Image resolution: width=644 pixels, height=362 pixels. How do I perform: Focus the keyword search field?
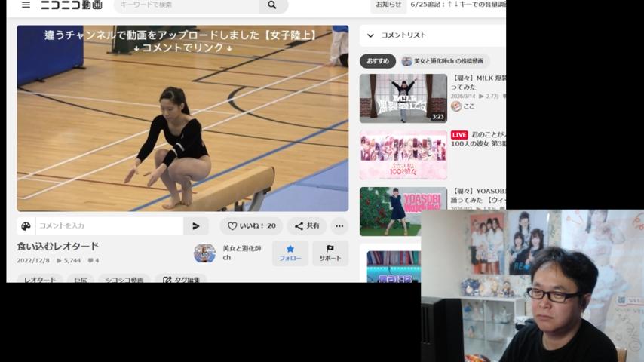point(186,5)
